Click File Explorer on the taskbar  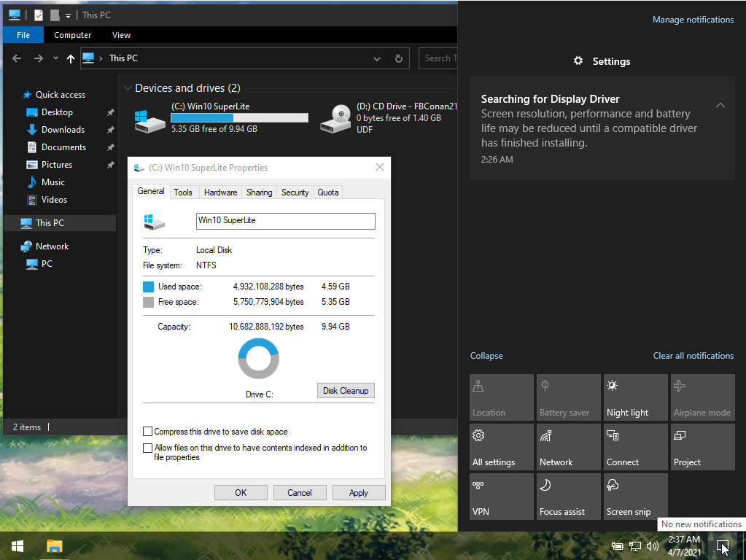click(54, 546)
